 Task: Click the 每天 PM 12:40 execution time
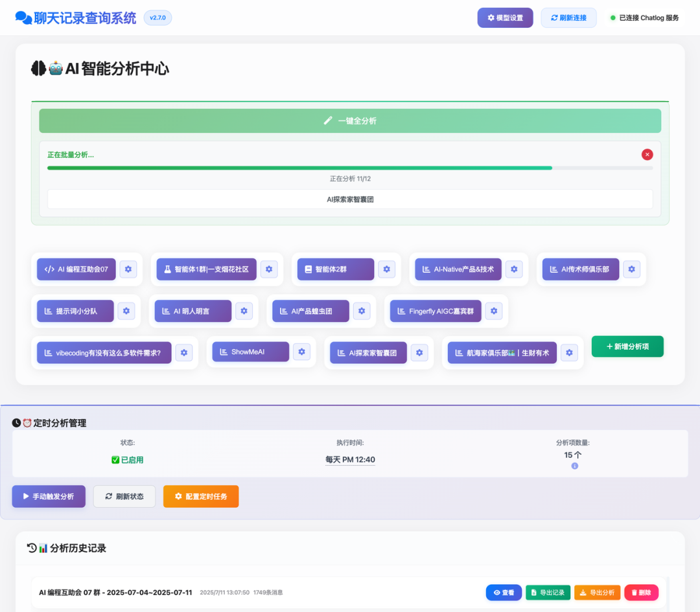tap(350, 460)
